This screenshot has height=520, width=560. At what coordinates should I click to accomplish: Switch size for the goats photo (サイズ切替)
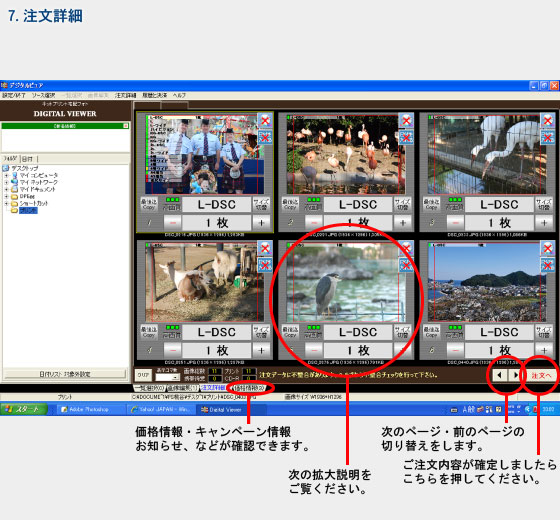(x=261, y=332)
